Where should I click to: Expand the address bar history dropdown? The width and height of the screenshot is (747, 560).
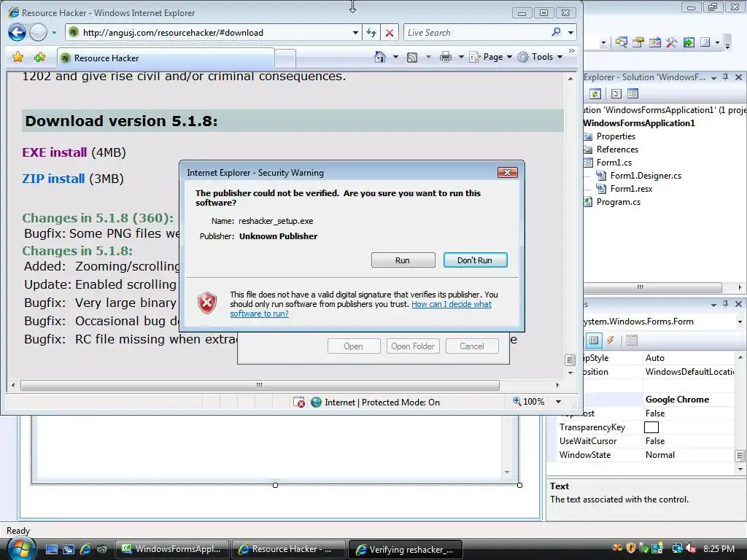coord(355,33)
